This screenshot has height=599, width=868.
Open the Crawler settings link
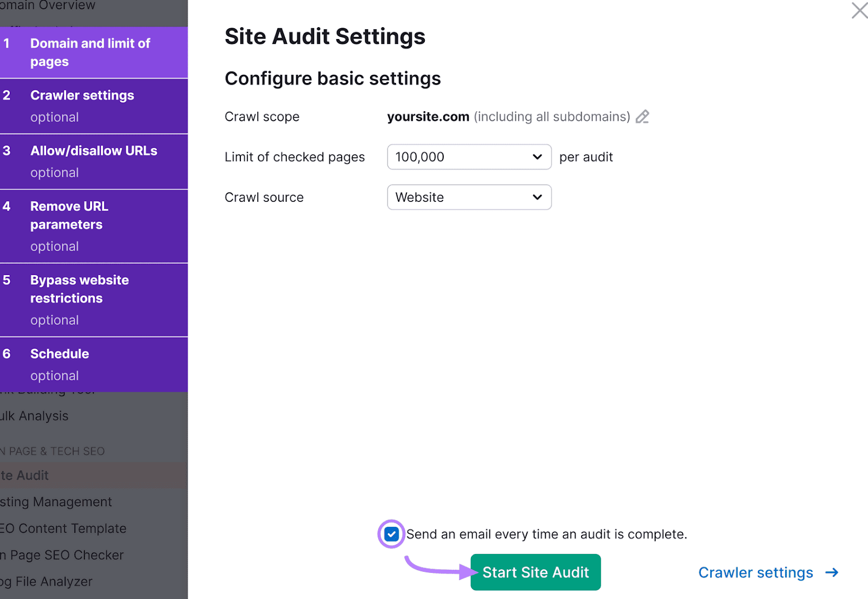pos(756,572)
